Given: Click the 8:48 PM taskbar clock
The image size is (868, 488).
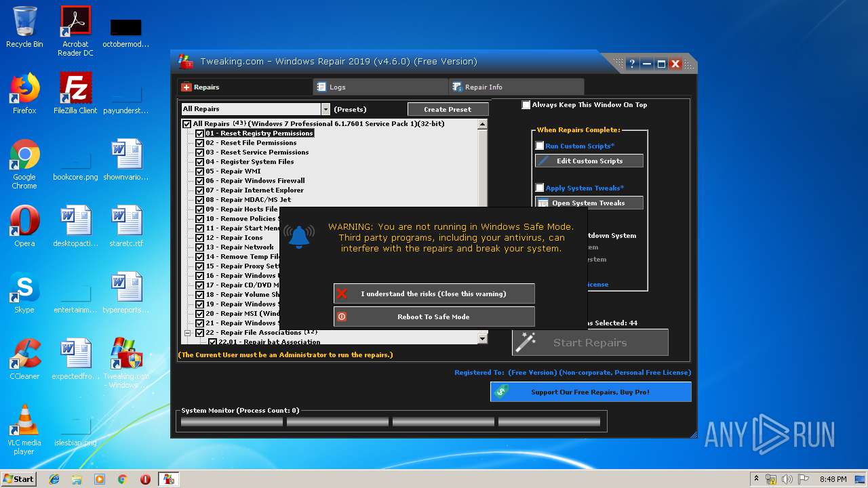Looking at the screenshot, I should pyautogui.click(x=833, y=479).
